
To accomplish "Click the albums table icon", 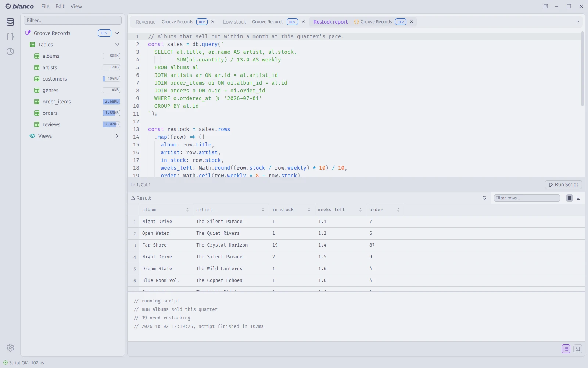I will [37, 56].
